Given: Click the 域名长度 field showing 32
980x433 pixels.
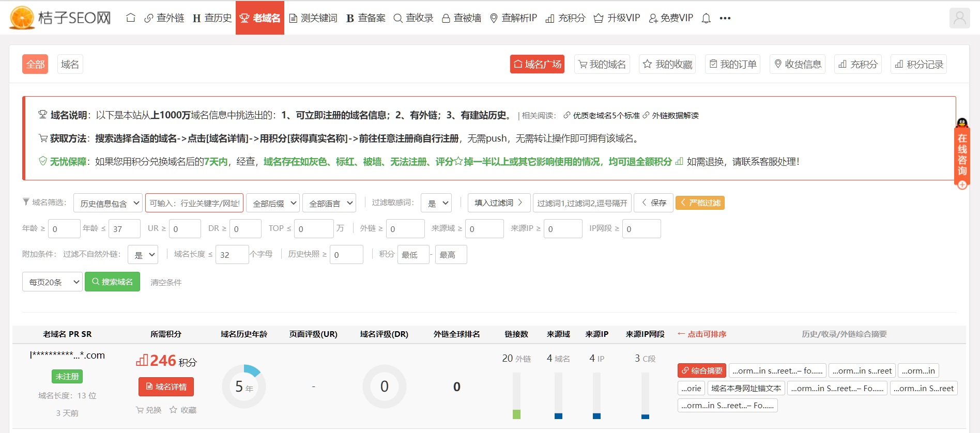Looking at the screenshot, I should click(x=232, y=255).
